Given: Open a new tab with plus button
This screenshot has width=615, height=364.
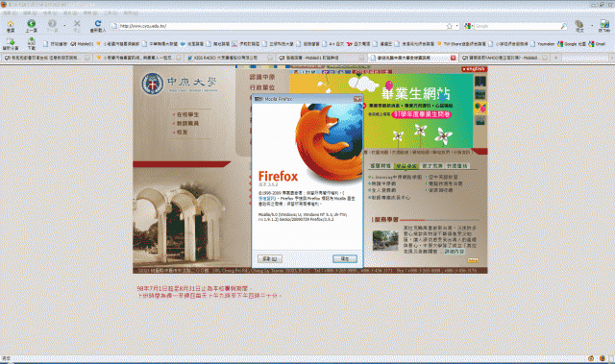Looking at the screenshot, I should tap(555, 58).
